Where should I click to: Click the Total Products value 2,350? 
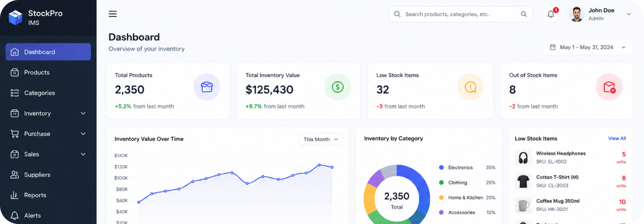pos(130,90)
